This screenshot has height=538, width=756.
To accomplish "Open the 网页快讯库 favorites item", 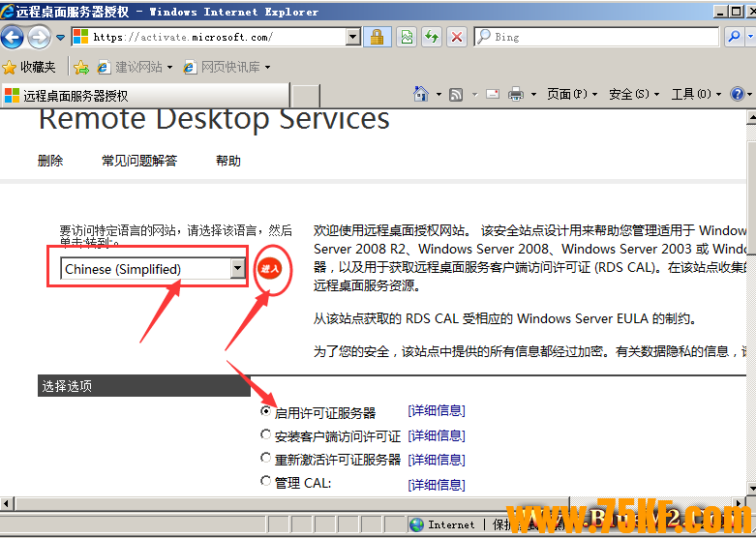I will [227, 67].
